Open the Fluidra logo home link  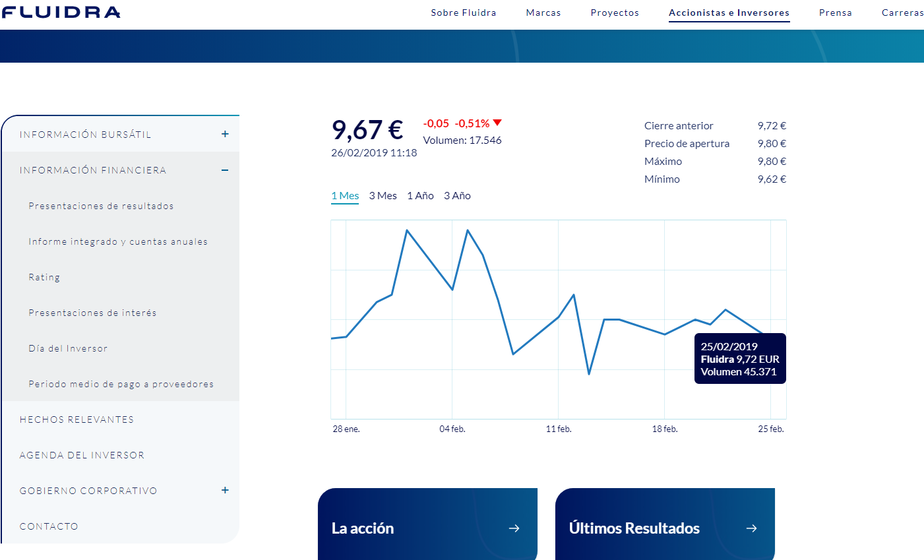point(61,13)
